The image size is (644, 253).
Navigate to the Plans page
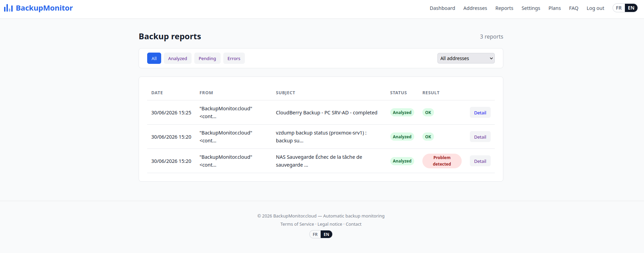pyautogui.click(x=555, y=8)
